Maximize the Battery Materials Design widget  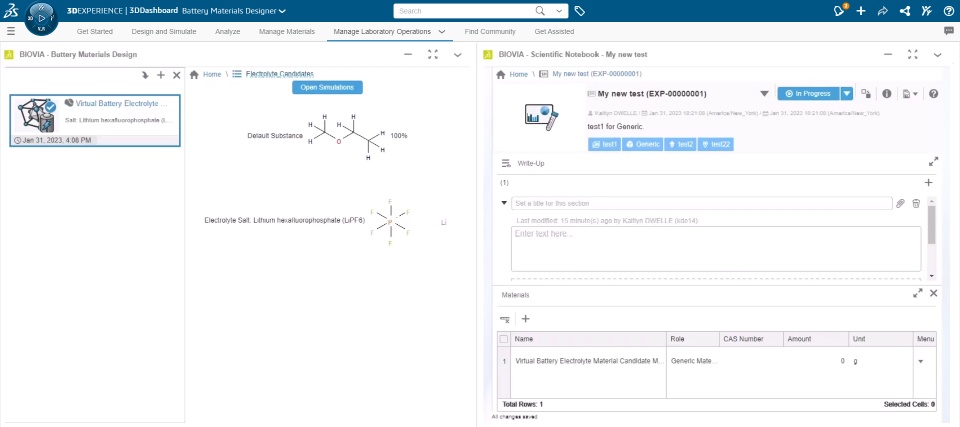click(433, 55)
